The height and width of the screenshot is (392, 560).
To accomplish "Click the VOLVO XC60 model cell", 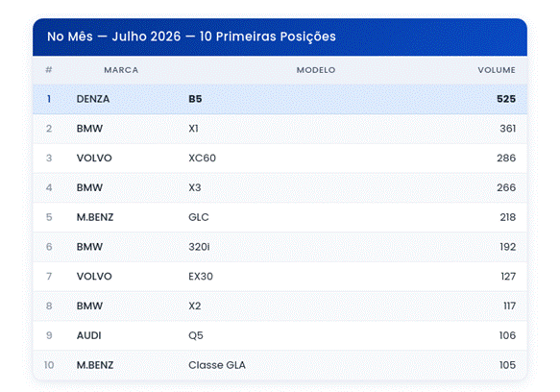I will [202, 158].
